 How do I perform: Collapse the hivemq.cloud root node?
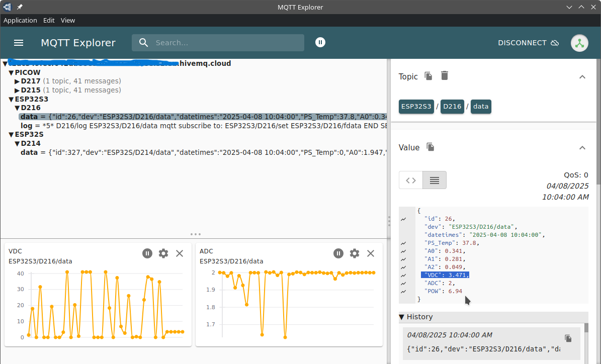click(5, 64)
